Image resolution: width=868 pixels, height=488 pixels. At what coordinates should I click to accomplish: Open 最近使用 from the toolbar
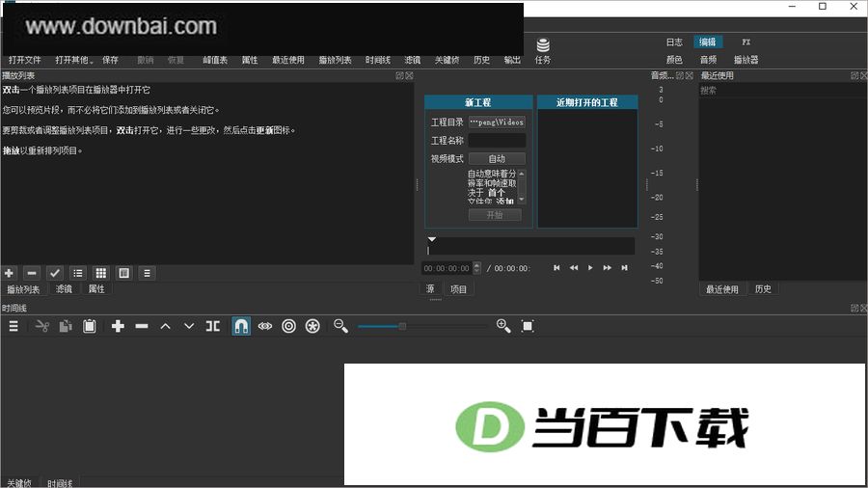click(288, 60)
